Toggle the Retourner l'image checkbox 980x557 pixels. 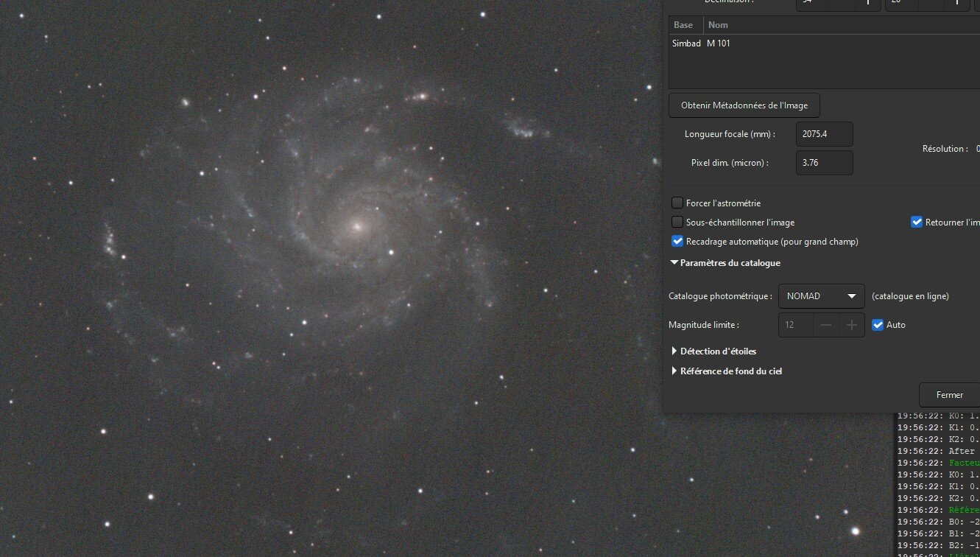(917, 222)
